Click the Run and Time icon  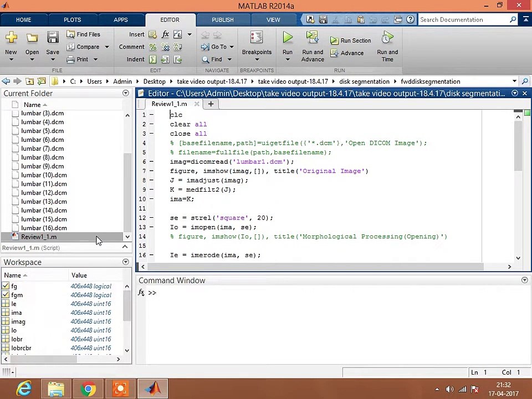pos(387,38)
